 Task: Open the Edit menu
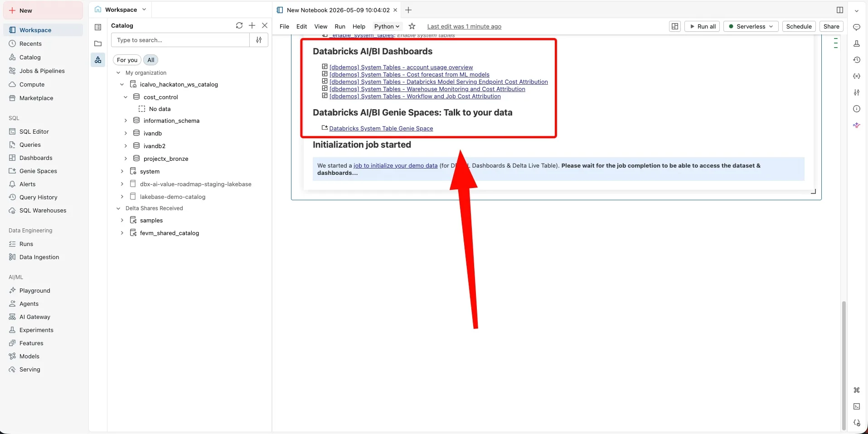(x=301, y=26)
